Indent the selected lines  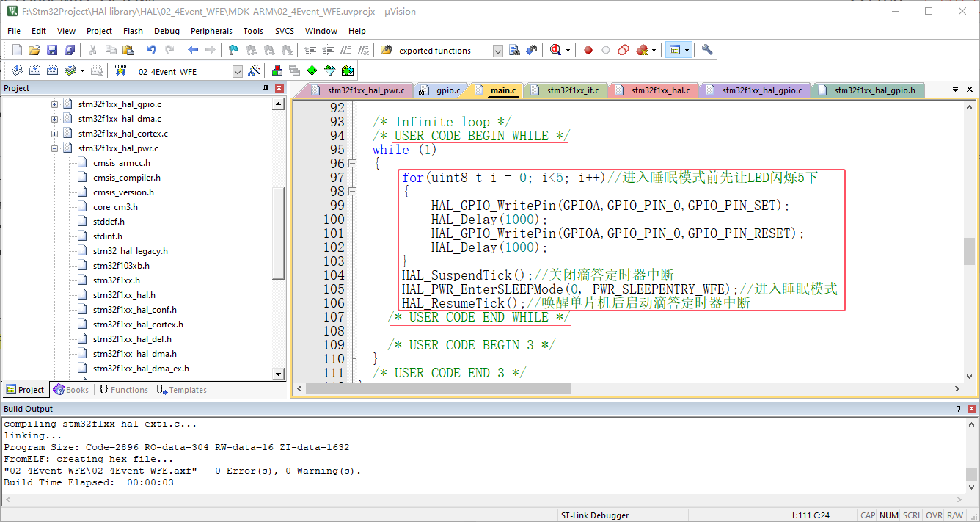click(310, 50)
